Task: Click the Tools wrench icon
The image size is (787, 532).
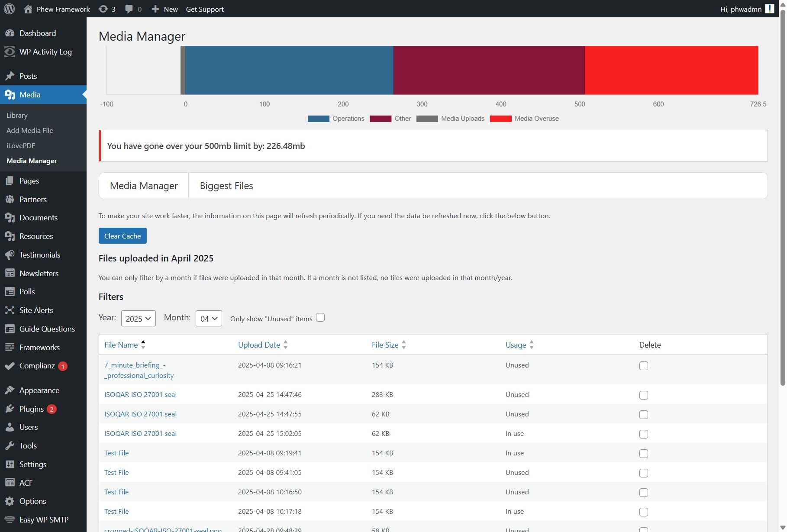Action: pyautogui.click(x=10, y=446)
